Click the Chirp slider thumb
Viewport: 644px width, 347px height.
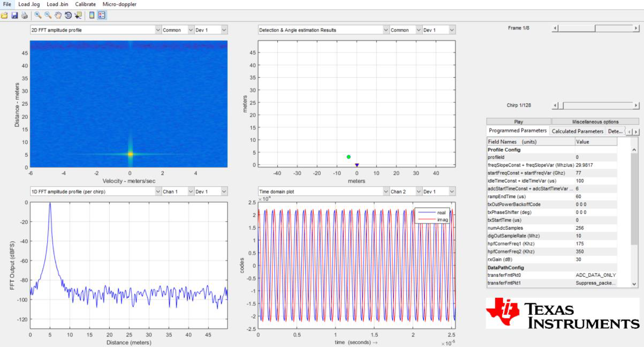(562, 106)
